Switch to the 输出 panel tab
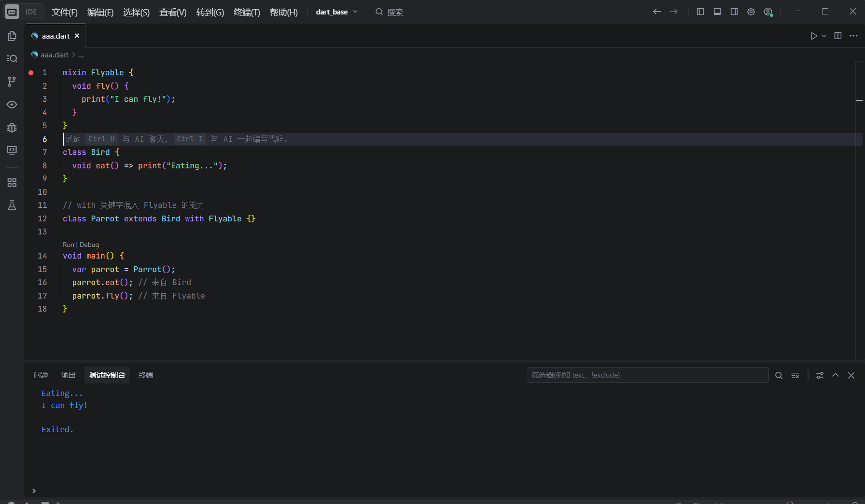Viewport: 865px width, 504px height. tap(68, 375)
